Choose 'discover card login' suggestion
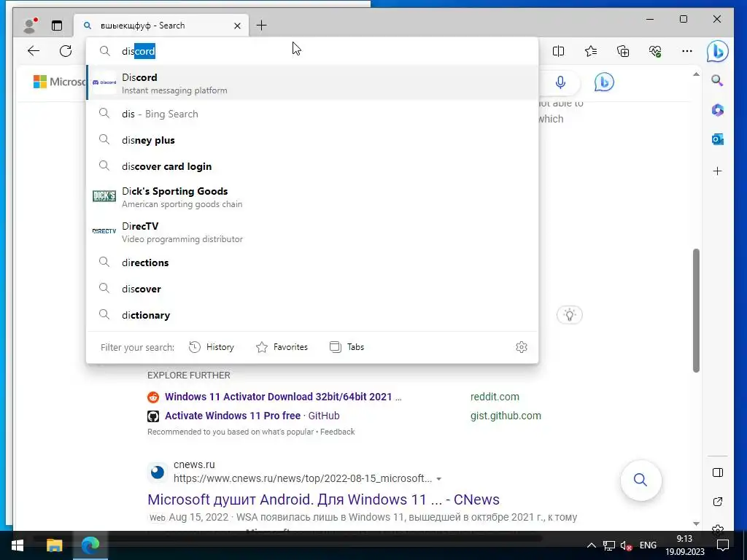 (x=312, y=166)
